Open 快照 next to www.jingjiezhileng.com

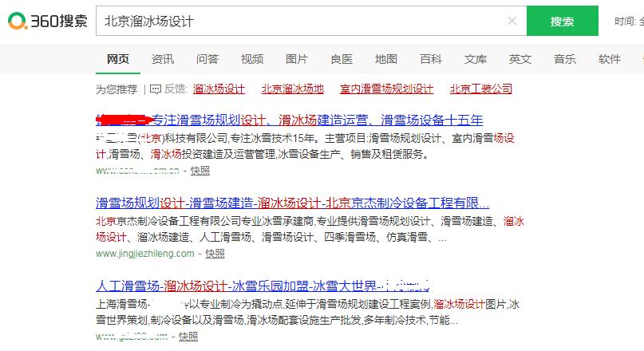coord(215,254)
